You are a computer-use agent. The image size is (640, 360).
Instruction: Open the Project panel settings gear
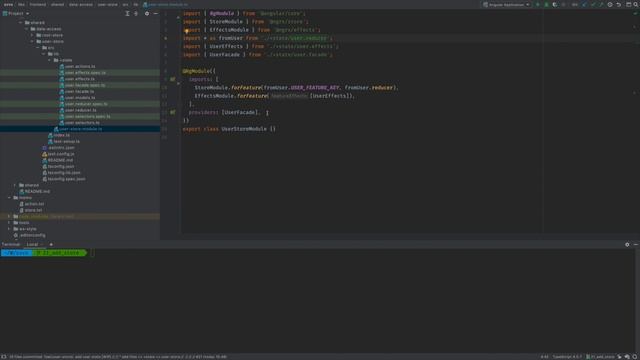[147, 13]
